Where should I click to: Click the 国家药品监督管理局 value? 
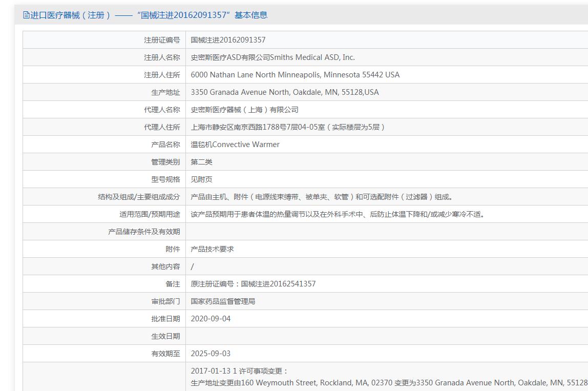[x=223, y=302]
